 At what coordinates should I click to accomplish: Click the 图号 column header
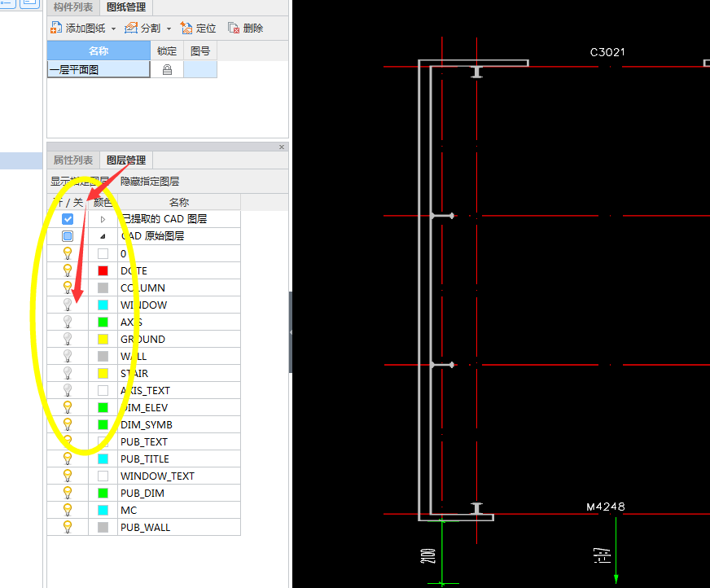[x=200, y=50]
